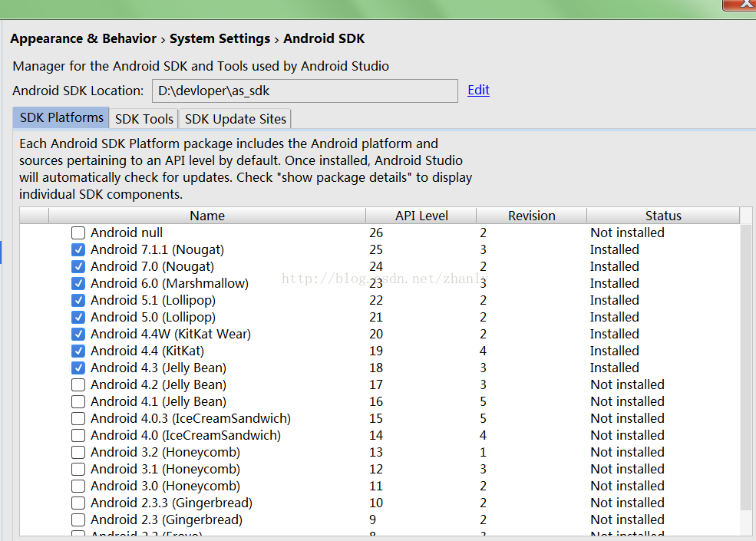
Task: Select the Android 2.3 (Gingerbread) row name
Action: (167, 520)
